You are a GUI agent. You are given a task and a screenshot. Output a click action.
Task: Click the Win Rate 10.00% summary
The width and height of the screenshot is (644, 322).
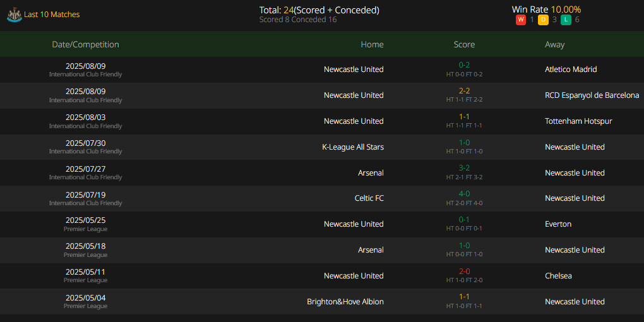tap(546, 9)
